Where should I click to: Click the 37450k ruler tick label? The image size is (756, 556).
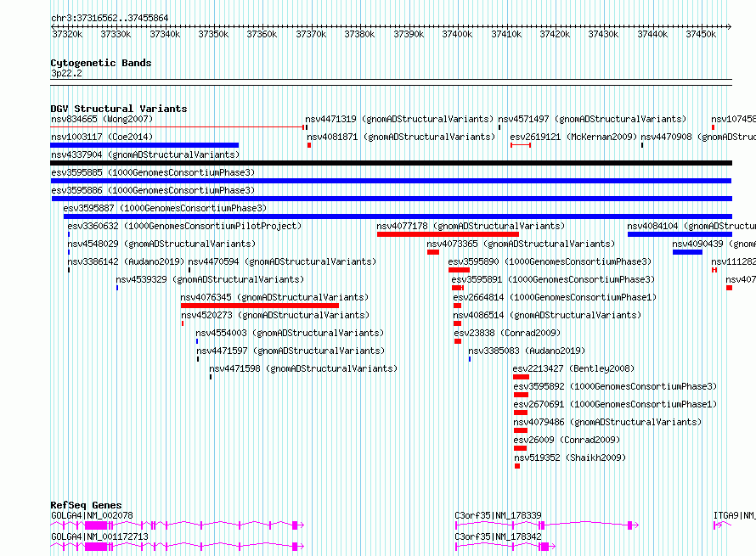tap(701, 34)
